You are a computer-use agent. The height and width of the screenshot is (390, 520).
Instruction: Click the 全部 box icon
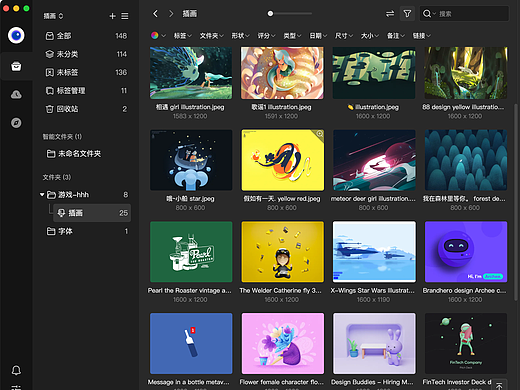click(x=49, y=36)
